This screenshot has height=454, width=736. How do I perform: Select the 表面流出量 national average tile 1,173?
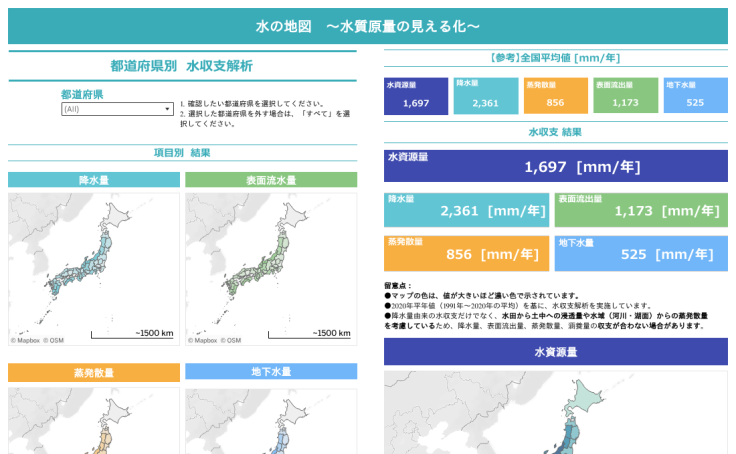pos(625,96)
